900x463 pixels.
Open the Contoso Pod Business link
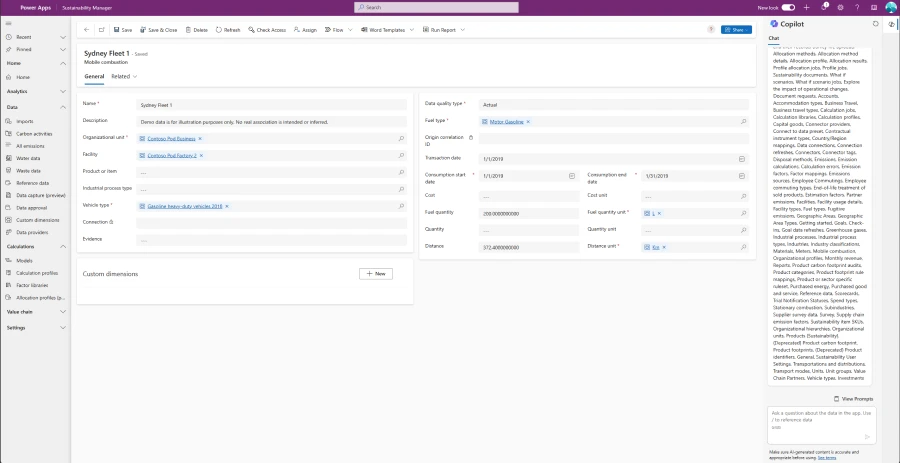coord(171,138)
